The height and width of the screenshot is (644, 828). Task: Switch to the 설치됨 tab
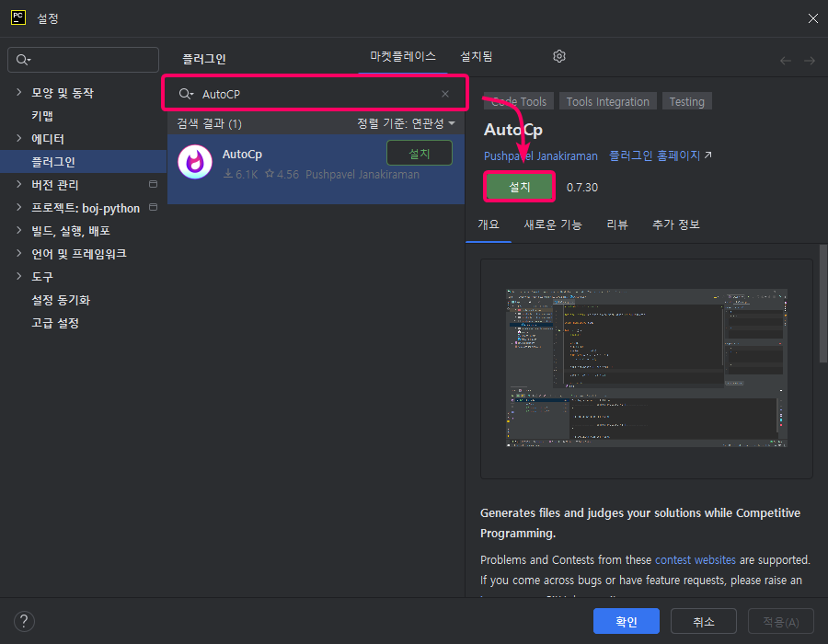pyautogui.click(x=477, y=56)
